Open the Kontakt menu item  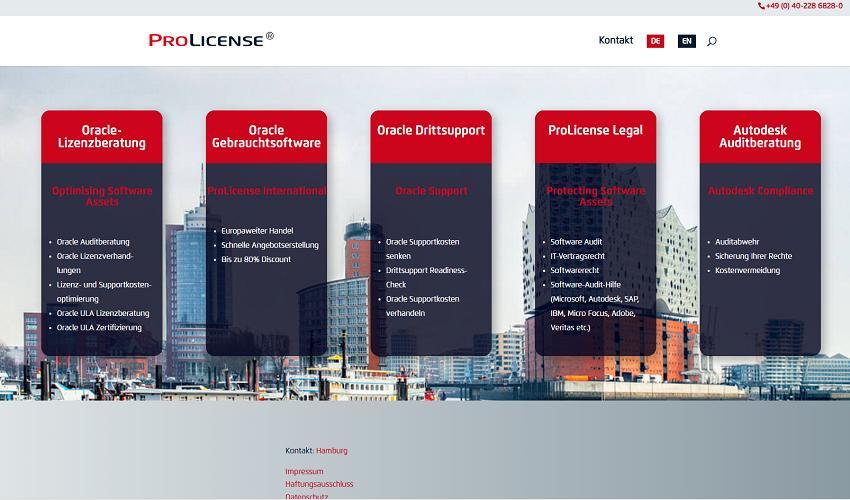tap(616, 40)
